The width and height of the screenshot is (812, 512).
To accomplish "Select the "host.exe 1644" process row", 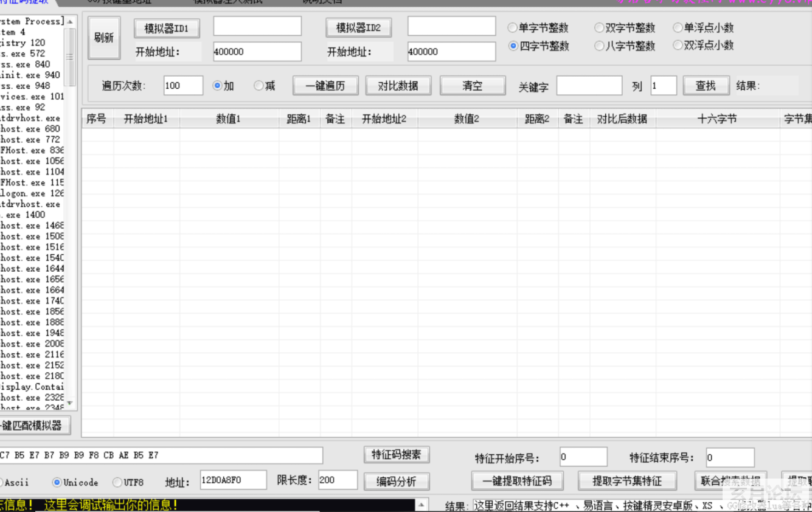I will pos(32,268).
